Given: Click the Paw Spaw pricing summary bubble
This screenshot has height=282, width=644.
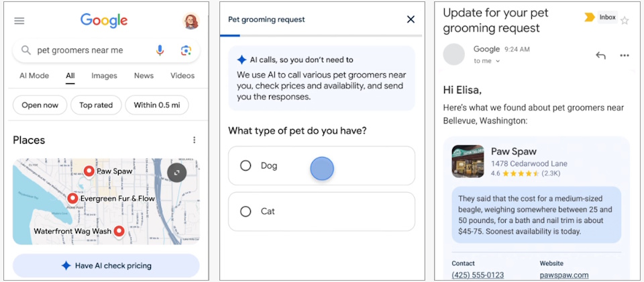Looking at the screenshot, I should [537, 215].
